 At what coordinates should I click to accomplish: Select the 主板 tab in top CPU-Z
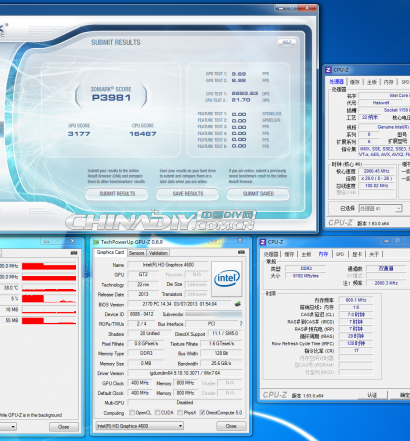tap(372, 82)
